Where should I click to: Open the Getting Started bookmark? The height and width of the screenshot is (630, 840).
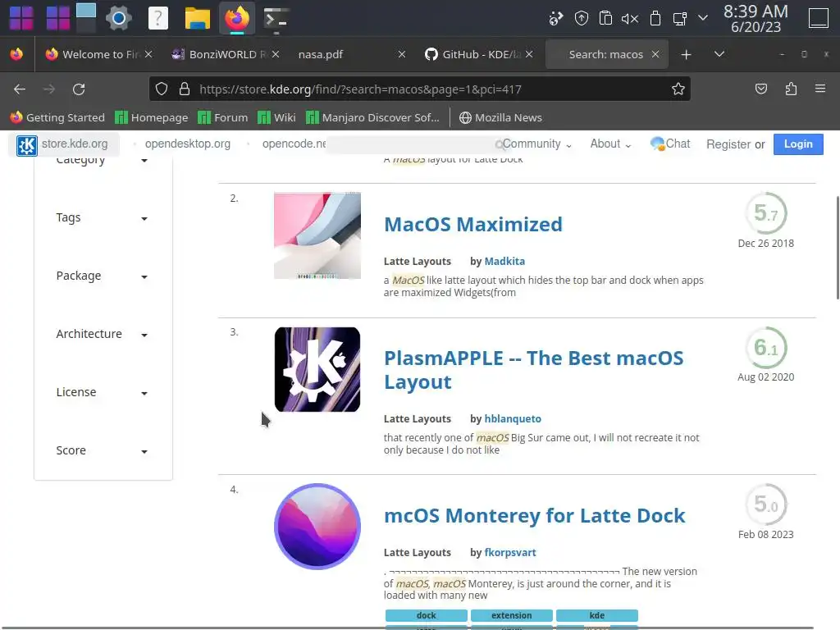coord(57,118)
